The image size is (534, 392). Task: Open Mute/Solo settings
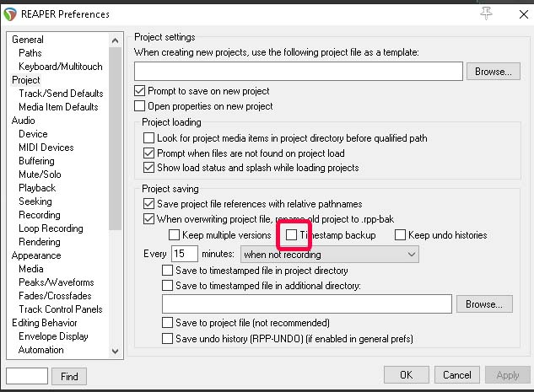point(40,175)
